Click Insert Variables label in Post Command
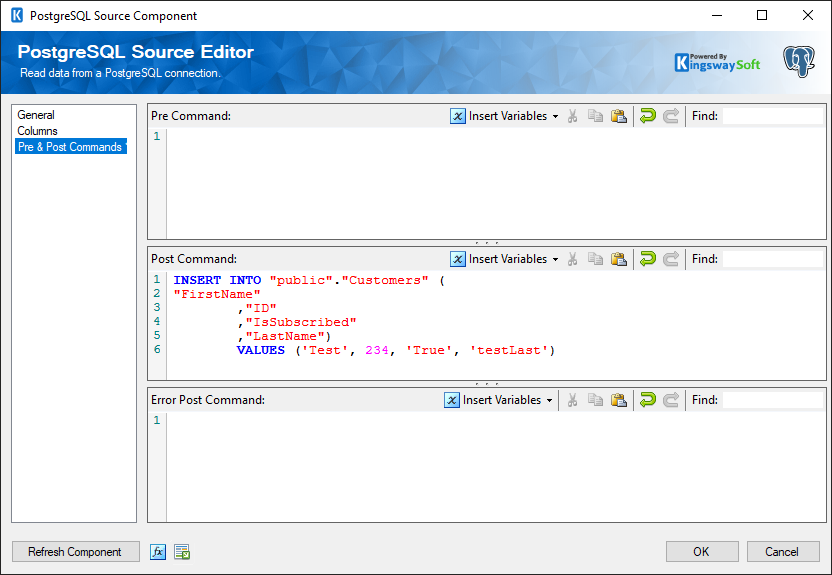The height and width of the screenshot is (575, 832). 508,259
